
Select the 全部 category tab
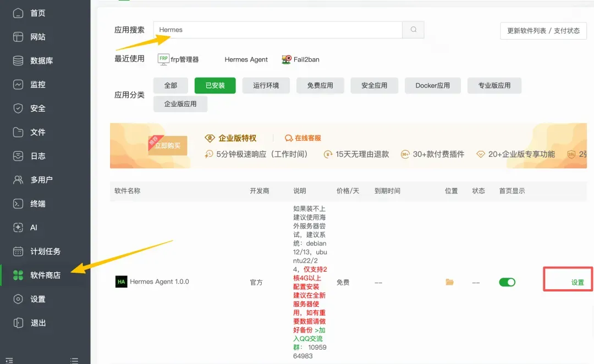[170, 86]
